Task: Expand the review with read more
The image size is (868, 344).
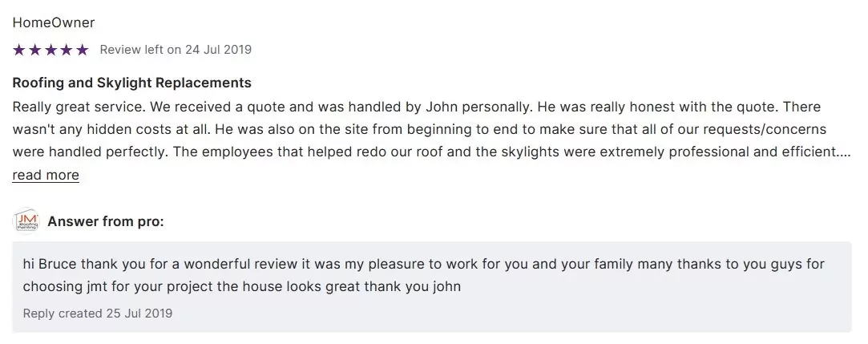Action: pos(46,175)
